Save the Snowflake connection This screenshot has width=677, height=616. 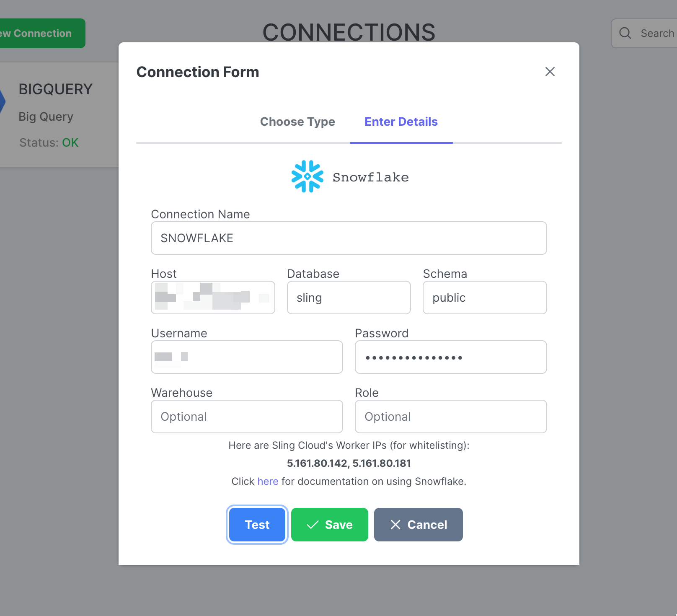tap(329, 525)
